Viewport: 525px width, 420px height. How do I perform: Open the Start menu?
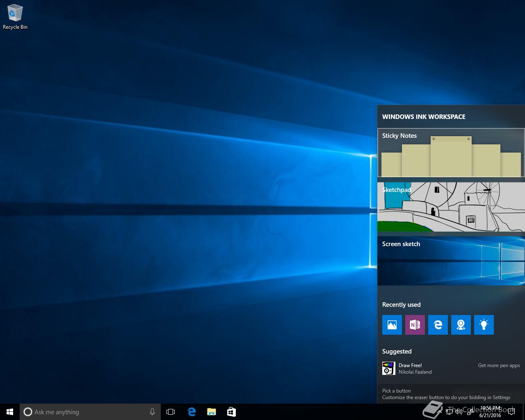[10, 412]
